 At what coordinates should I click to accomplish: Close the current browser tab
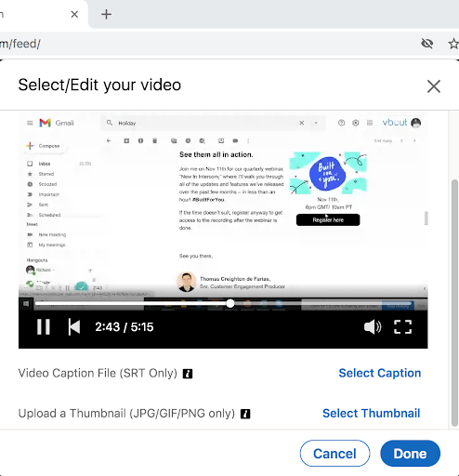[x=74, y=14]
